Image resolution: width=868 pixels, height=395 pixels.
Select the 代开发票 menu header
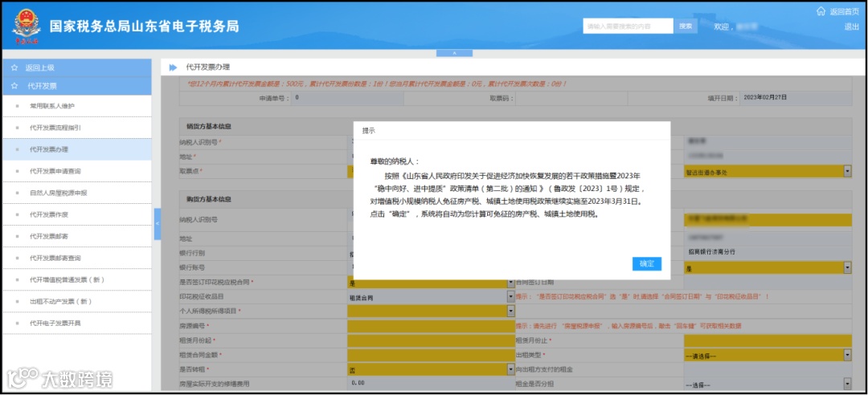[x=77, y=86]
